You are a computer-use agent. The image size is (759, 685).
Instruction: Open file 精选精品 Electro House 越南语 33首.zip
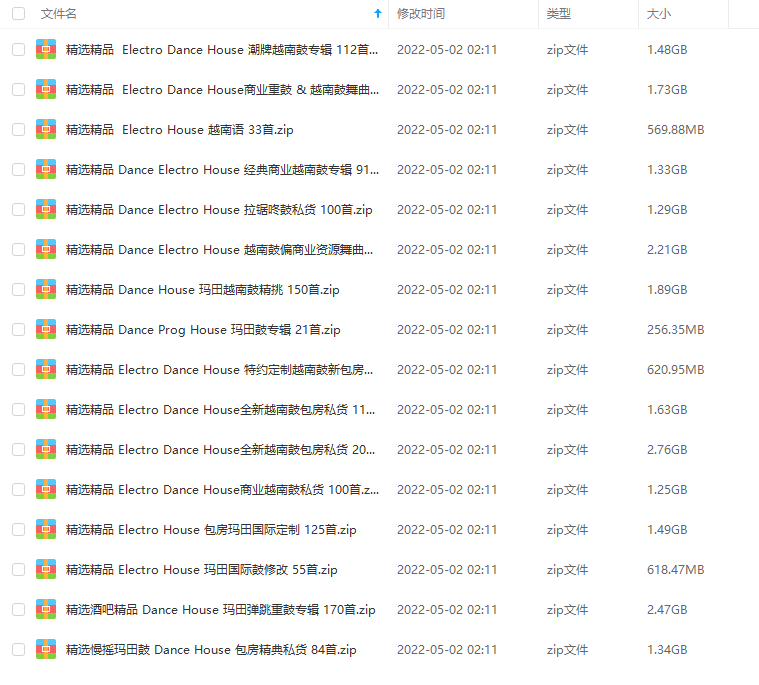tap(179, 129)
